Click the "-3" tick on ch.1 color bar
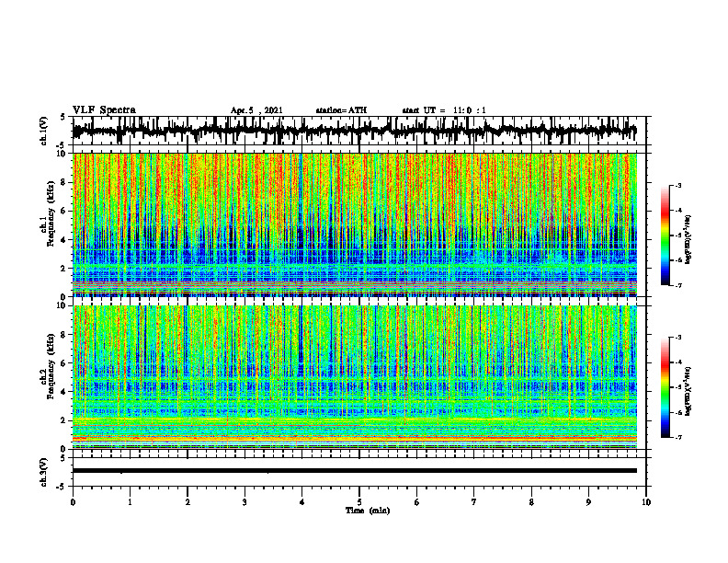Screen dimensions: 728x563 [678, 186]
